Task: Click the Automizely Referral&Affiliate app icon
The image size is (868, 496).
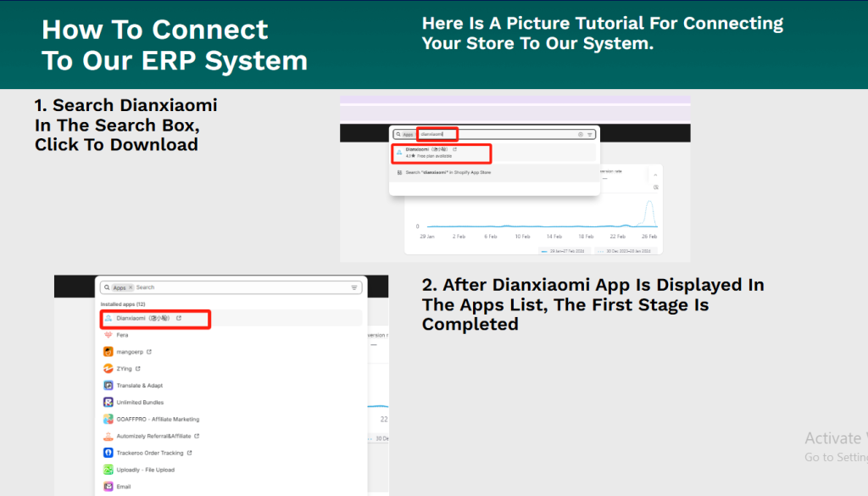Action: [x=108, y=436]
